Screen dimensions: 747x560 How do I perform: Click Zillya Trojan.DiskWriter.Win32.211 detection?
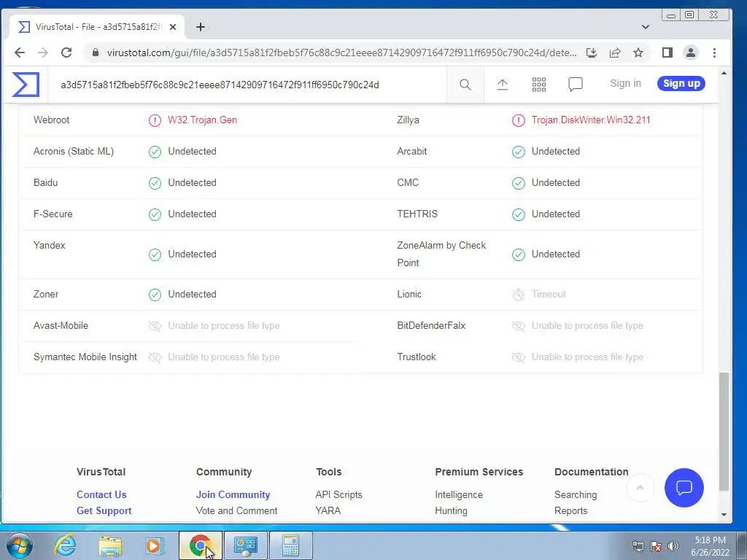[591, 120]
